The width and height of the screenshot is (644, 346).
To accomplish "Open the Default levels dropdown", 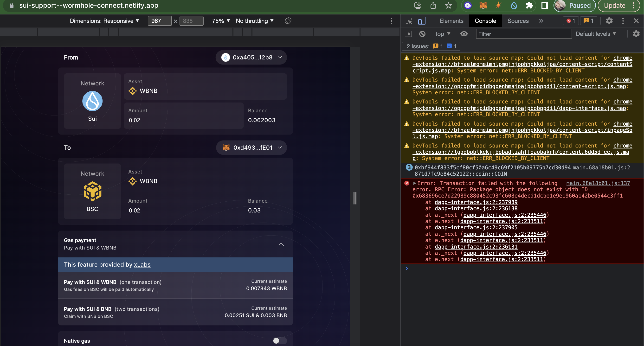I will 596,34.
